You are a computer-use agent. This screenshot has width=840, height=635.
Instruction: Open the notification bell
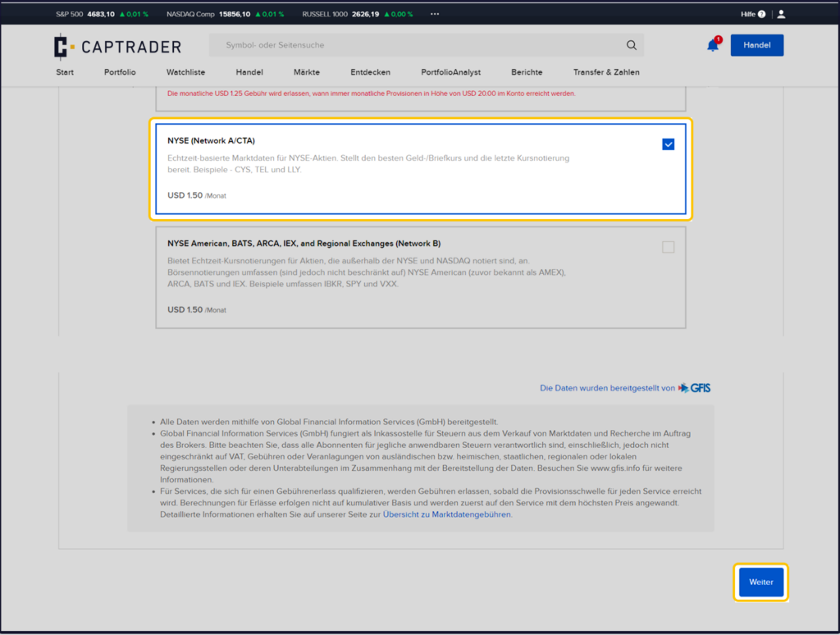click(x=713, y=45)
